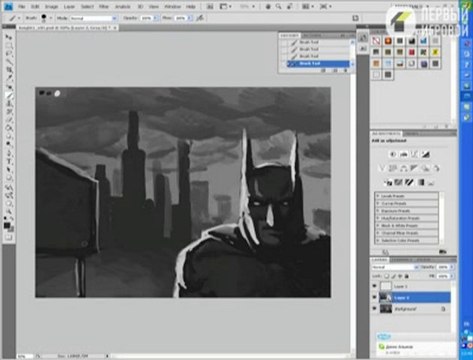This screenshot has height=360, width=473.
Task: Select the Rectangular Marquee tool
Action: click(x=9, y=45)
